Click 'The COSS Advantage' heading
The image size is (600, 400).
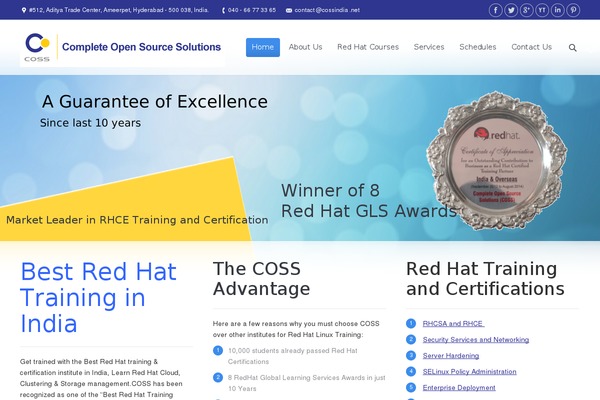[x=261, y=279]
